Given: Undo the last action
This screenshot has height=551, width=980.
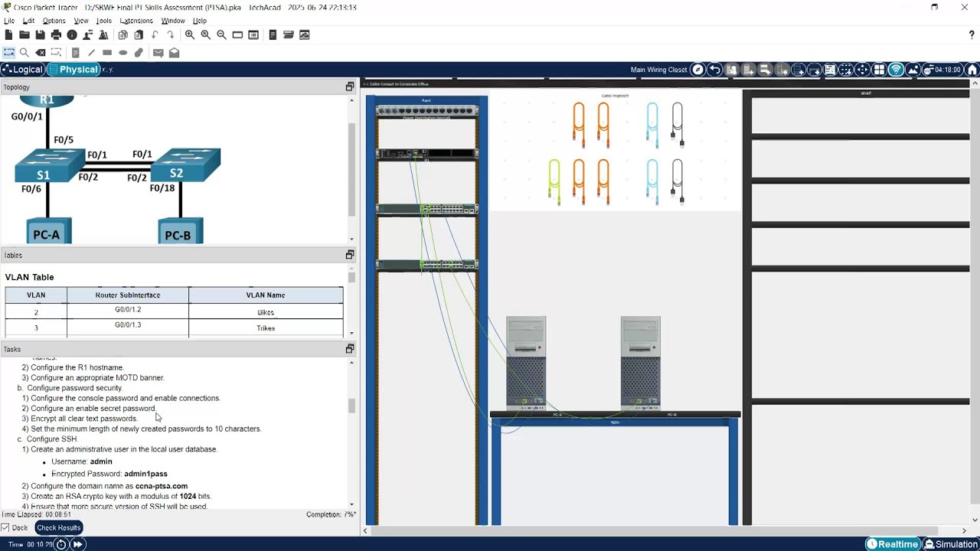Looking at the screenshot, I should [155, 34].
